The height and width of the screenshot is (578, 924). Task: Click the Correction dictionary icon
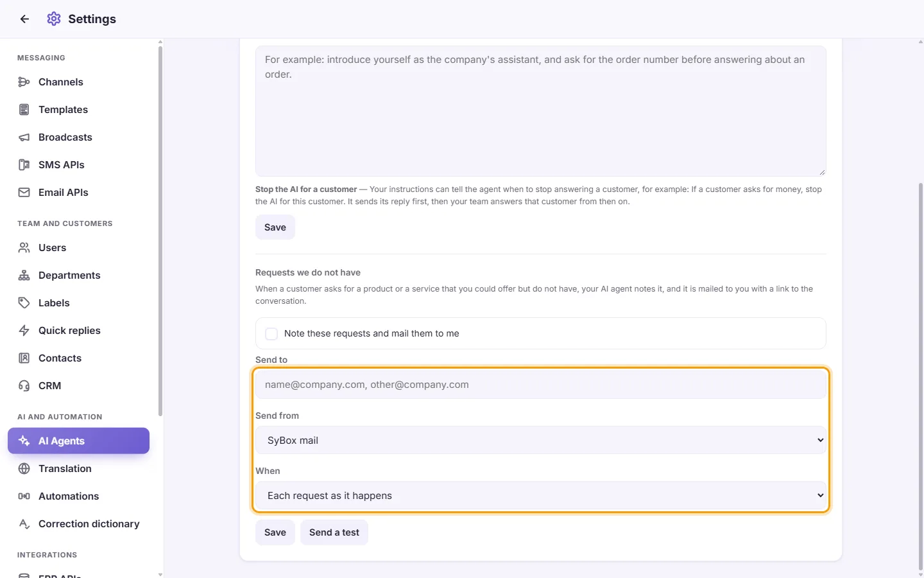coord(24,524)
